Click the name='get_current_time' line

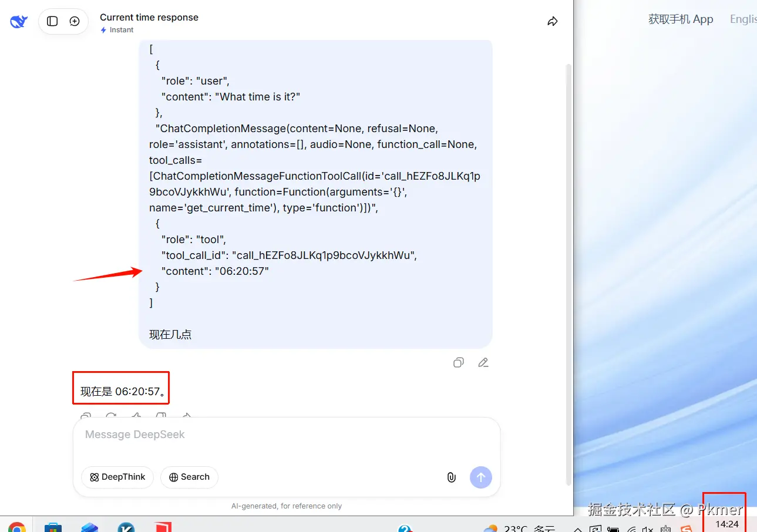tap(264, 208)
